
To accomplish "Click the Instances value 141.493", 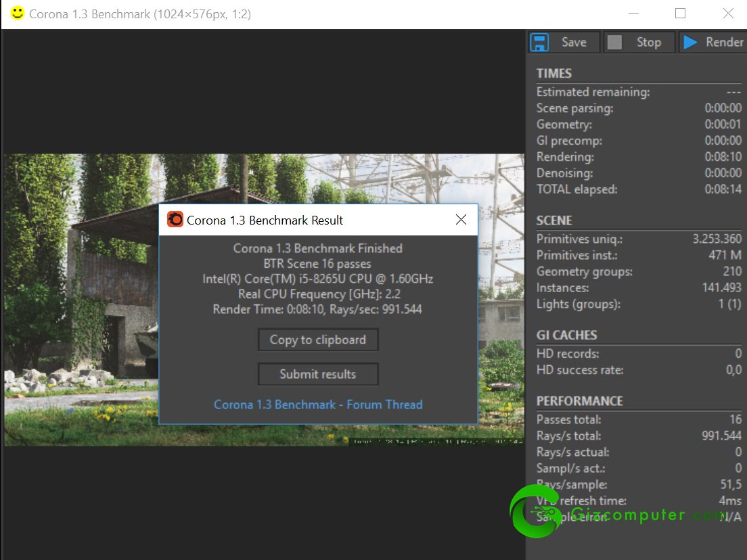I will click(x=722, y=287).
